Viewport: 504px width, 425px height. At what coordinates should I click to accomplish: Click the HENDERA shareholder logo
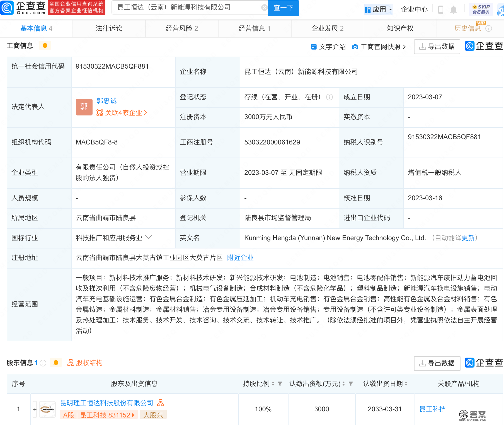point(47,409)
